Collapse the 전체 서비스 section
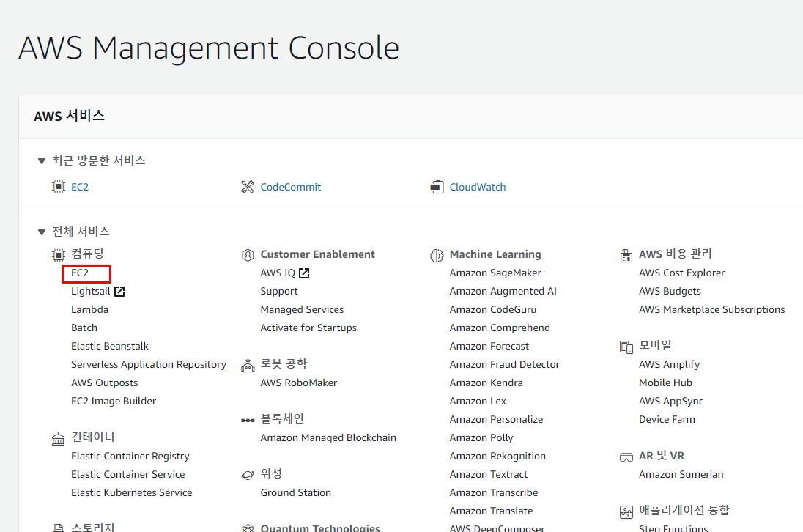 click(x=42, y=232)
